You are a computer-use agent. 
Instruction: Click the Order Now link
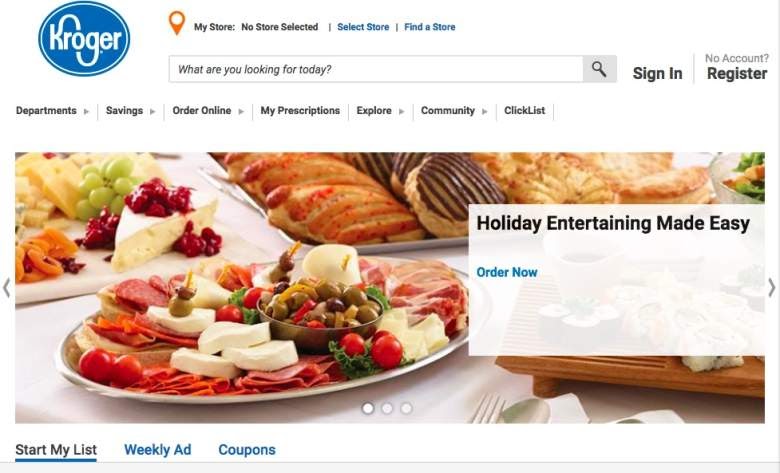[507, 273]
